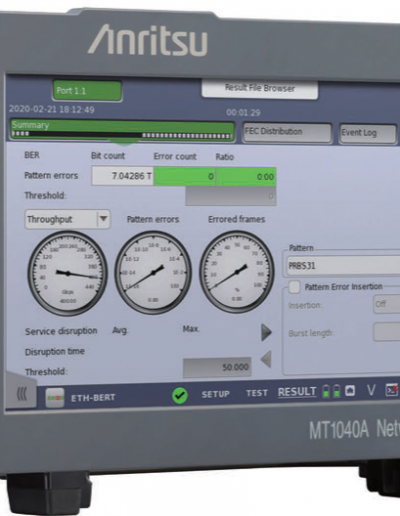The height and width of the screenshot is (516, 400).
Task: Go to previous page with left arrow
Action: [x=266, y=359]
